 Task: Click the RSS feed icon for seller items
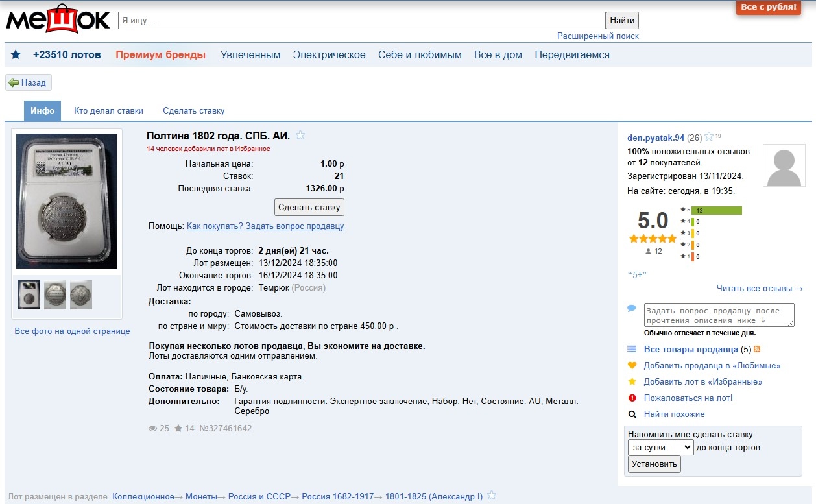click(757, 350)
